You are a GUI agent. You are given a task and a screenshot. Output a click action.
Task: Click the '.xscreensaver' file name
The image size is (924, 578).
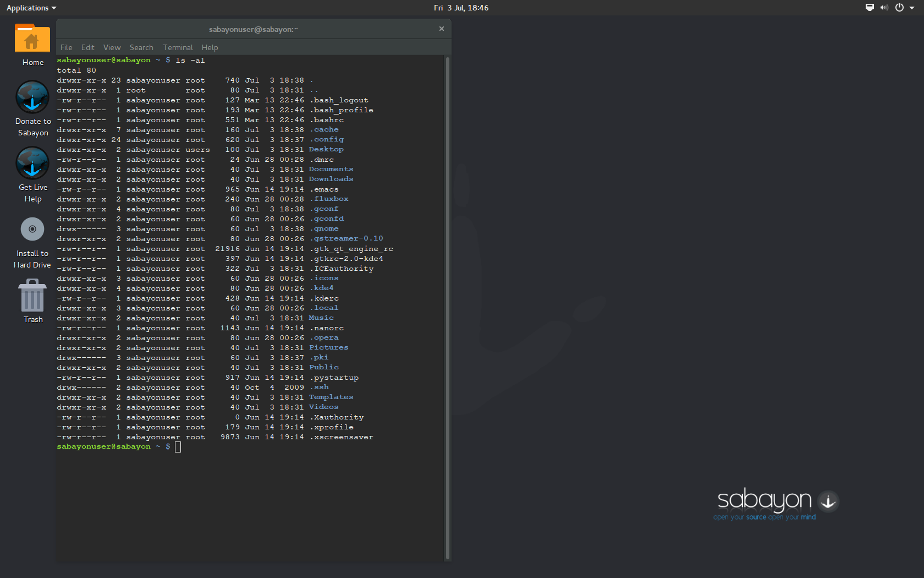(341, 437)
